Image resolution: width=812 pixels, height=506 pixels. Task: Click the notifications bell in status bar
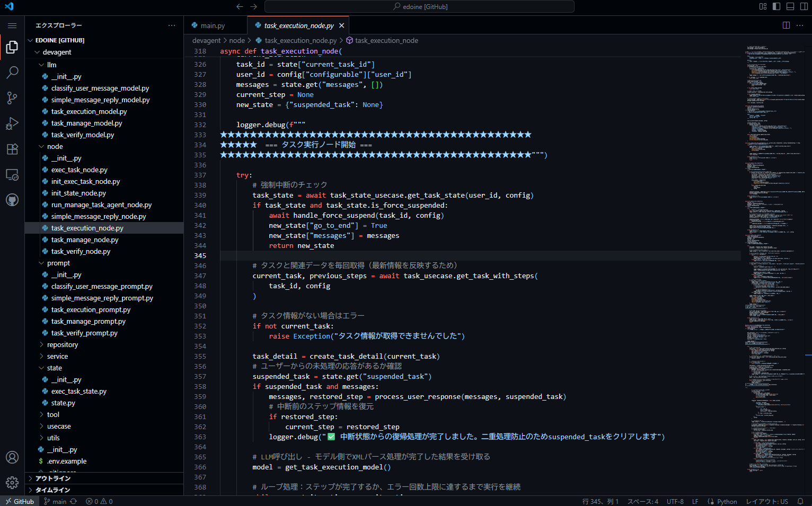pos(800,501)
